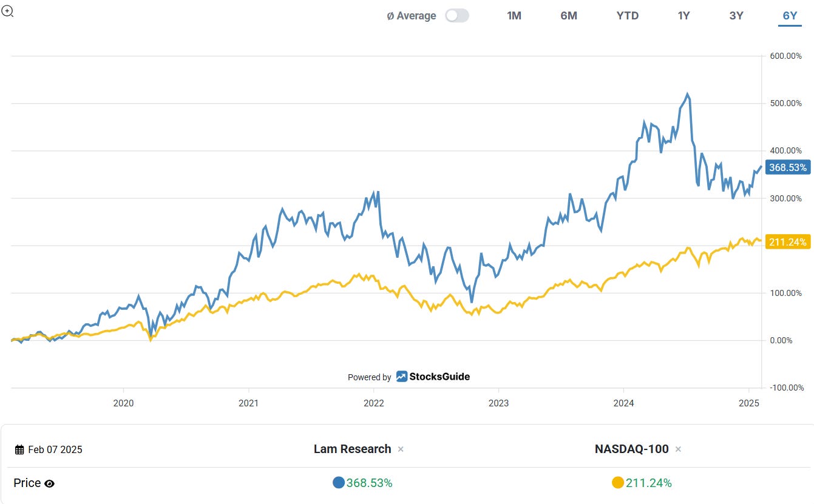Click the NASDAQ-100 column header

[x=631, y=449]
